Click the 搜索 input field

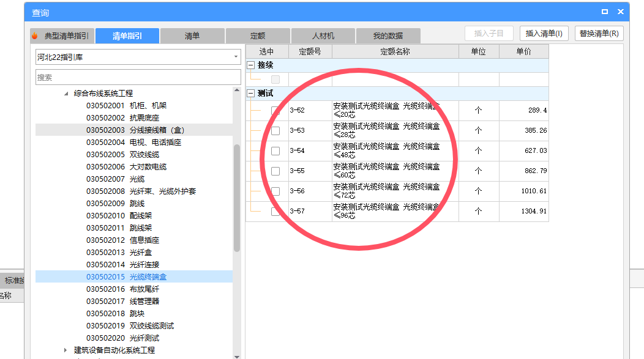click(x=138, y=77)
